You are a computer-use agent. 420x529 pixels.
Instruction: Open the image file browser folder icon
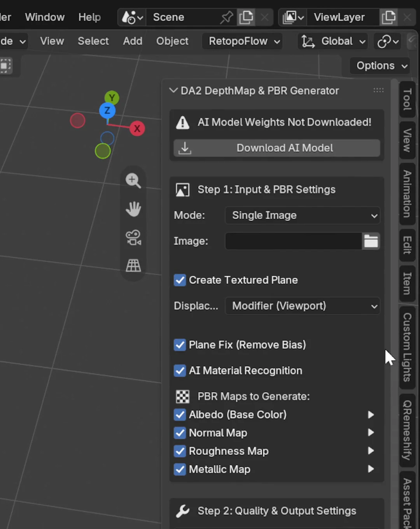371,241
